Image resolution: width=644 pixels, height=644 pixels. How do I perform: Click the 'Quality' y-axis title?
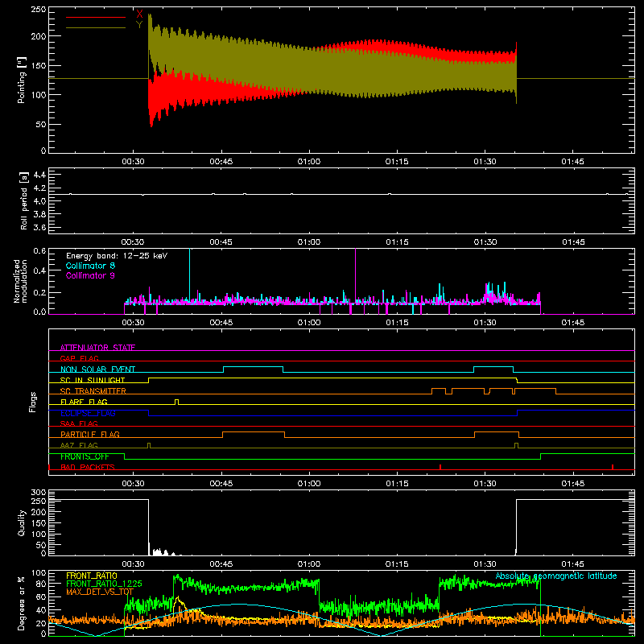(22, 522)
